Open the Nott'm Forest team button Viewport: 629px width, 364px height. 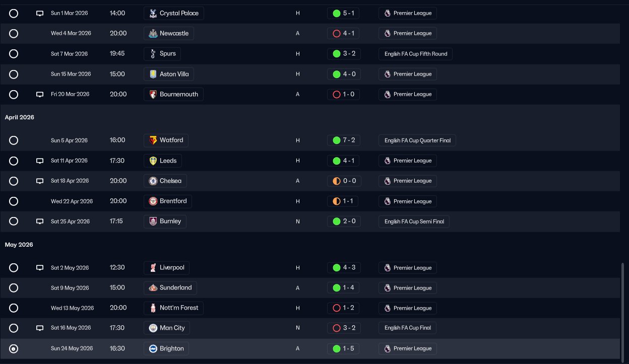173,308
